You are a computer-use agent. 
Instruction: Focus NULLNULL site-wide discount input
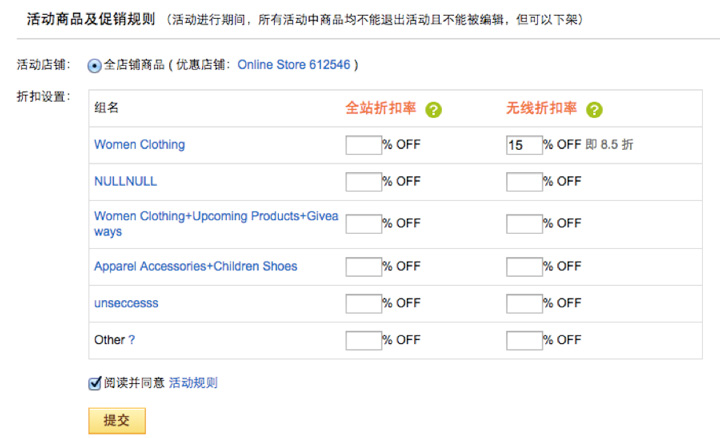tap(364, 182)
